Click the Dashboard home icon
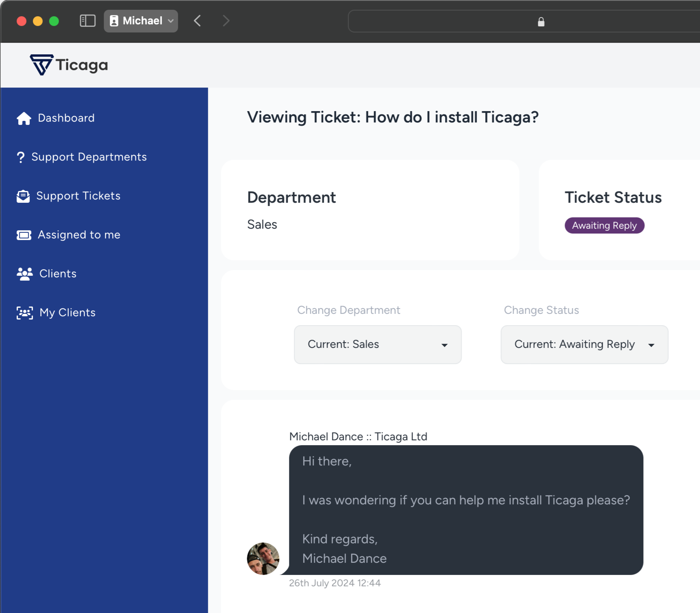The width and height of the screenshot is (700, 613). 24,118
